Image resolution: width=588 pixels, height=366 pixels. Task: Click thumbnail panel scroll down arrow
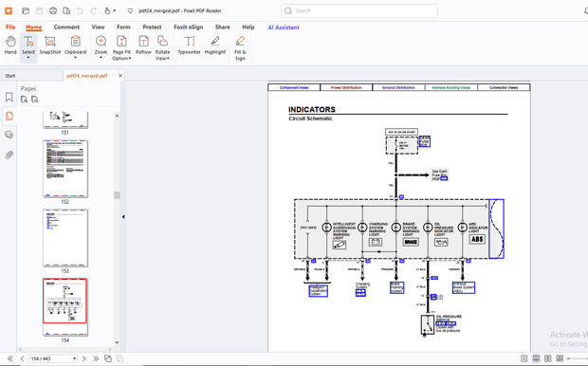117,342
